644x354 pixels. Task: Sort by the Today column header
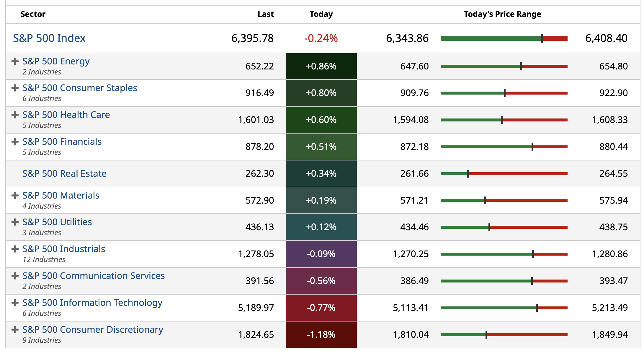[321, 14]
